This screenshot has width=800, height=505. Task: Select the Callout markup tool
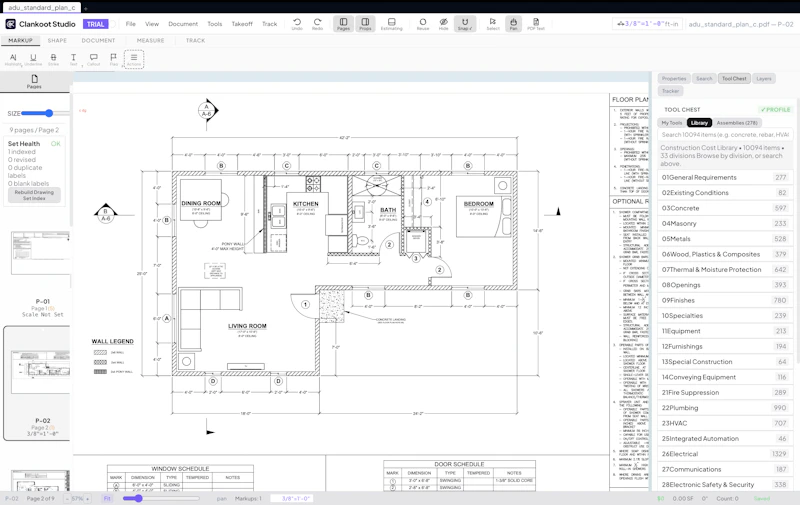(93, 60)
